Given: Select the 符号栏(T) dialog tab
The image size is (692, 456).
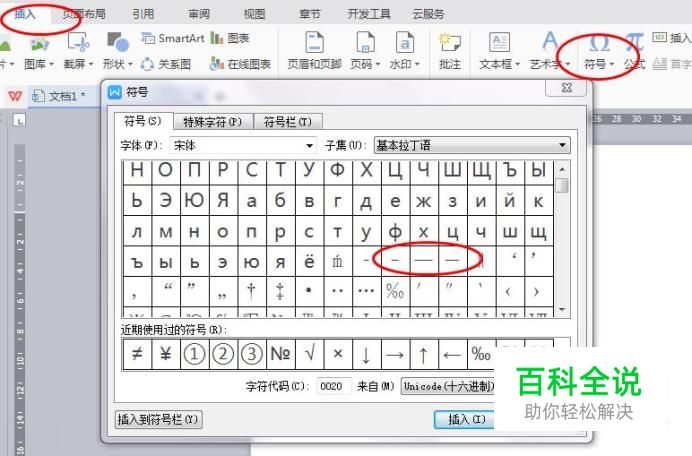Looking at the screenshot, I should 288,121.
